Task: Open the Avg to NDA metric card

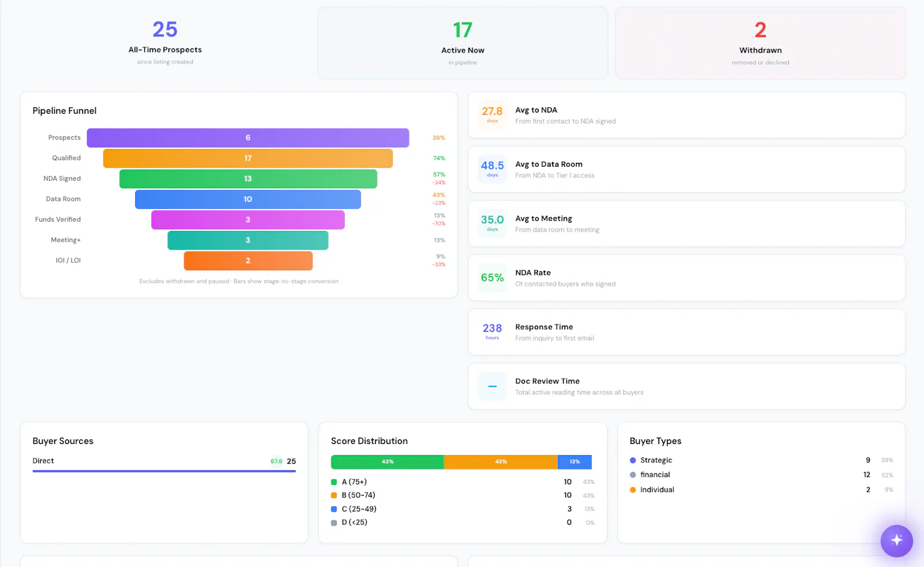Action: pos(687,115)
